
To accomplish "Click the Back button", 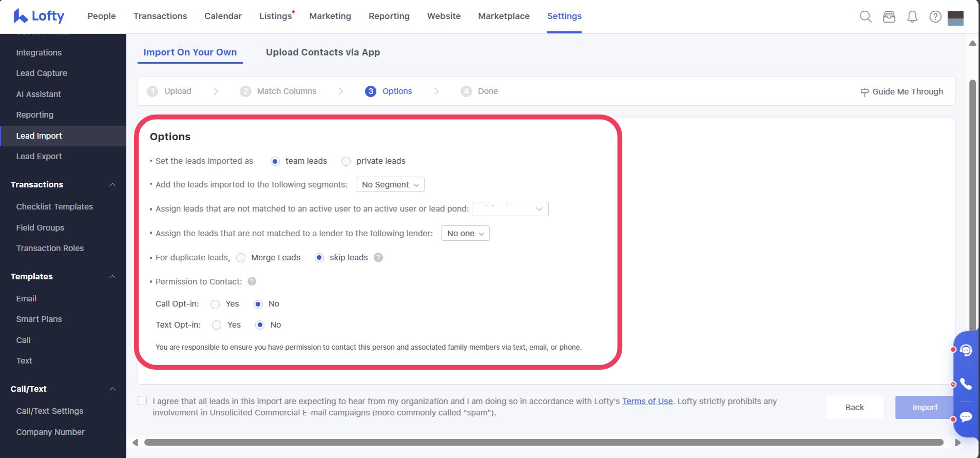I will coord(854,407).
